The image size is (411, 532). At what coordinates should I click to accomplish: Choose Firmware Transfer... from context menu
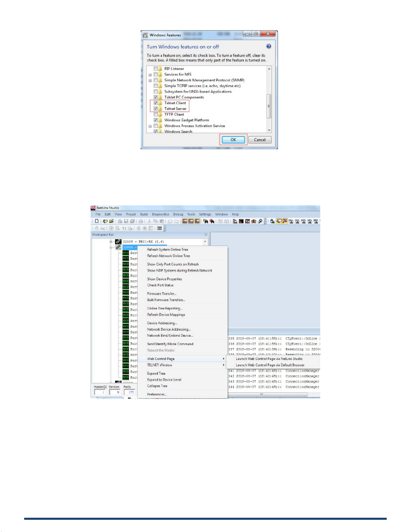click(x=162, y=294)
